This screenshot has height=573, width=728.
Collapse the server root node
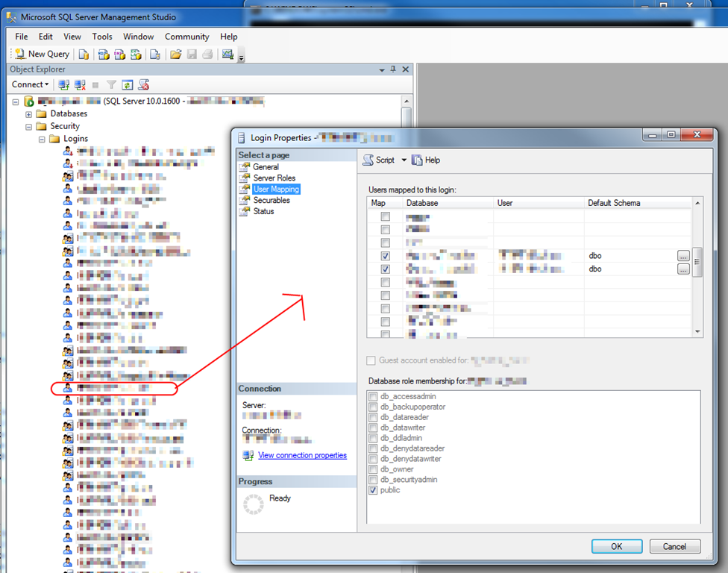tap(16, 101)
